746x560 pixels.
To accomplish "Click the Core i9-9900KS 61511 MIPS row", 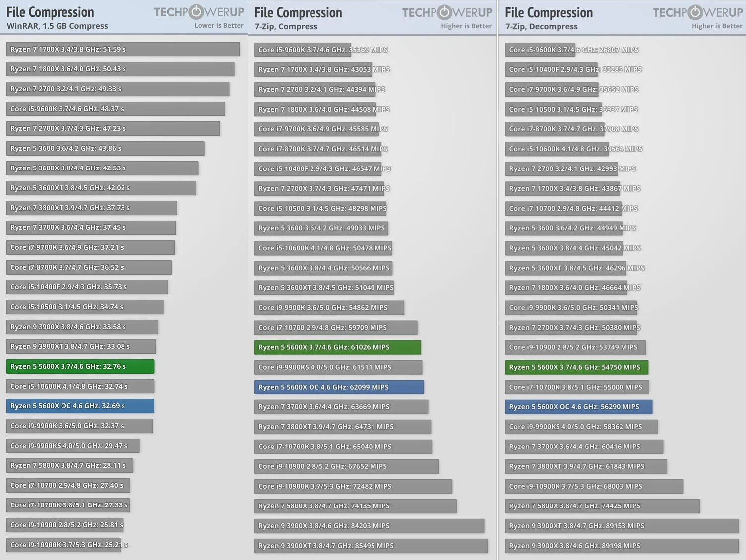I will pos(338,367).
